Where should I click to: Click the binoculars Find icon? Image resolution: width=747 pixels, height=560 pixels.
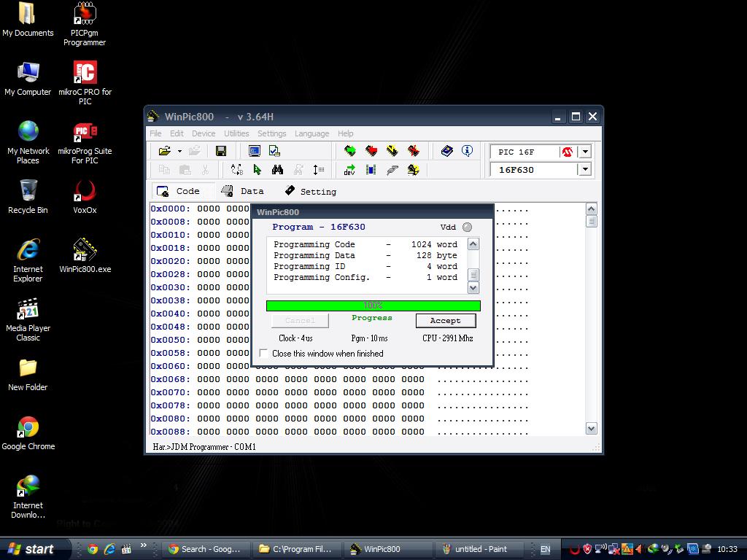click(277, 169)
